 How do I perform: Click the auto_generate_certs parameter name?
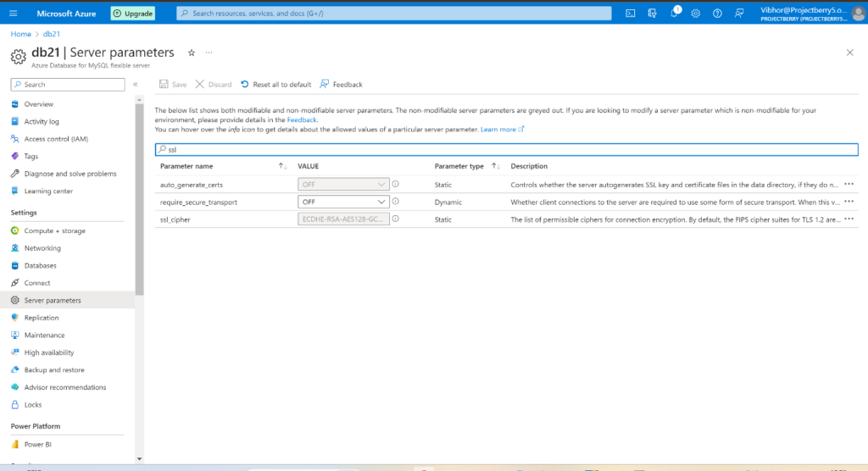click(191, 185)
